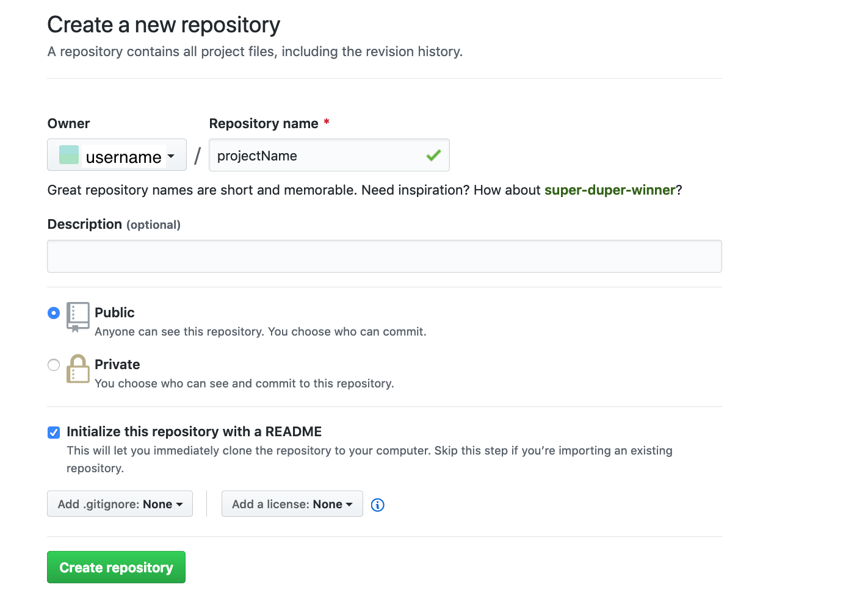Open the Add a license dropdown

[292, 504]
